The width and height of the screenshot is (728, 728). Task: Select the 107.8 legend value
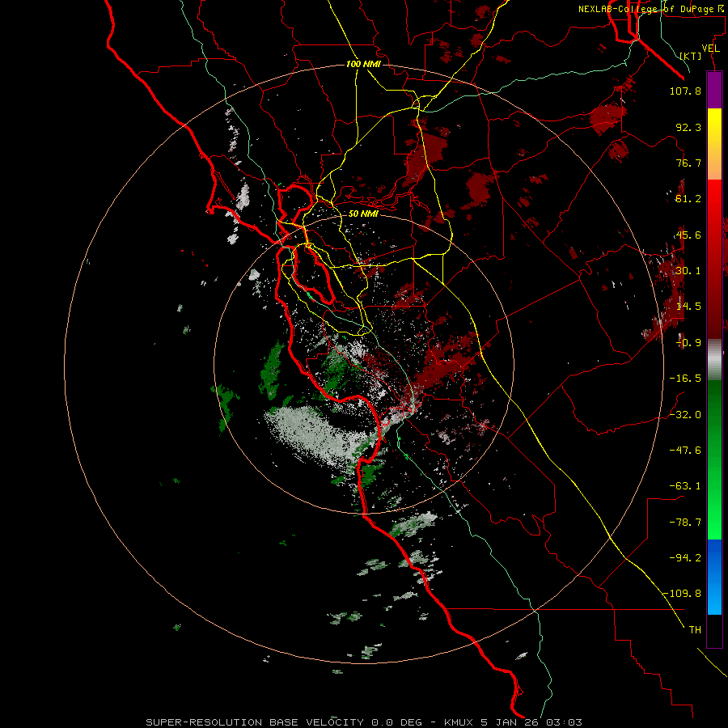coord(685,91)
